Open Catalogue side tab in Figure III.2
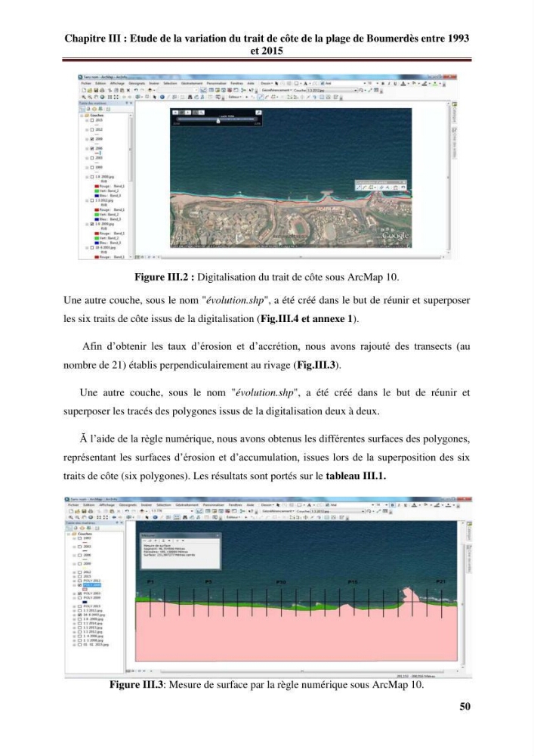This screenshot has height=756, width=534. coord(454,113)
